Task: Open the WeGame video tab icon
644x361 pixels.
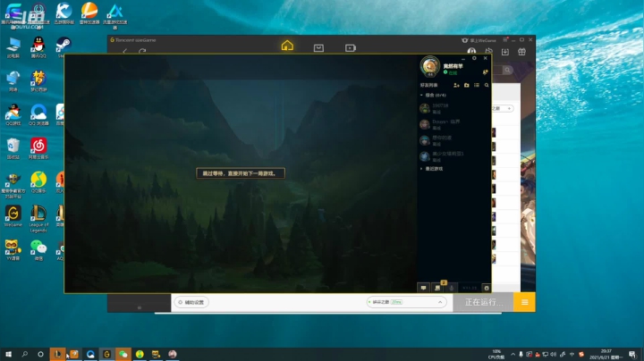Action: pyautogui.click(x=351, y=48)
